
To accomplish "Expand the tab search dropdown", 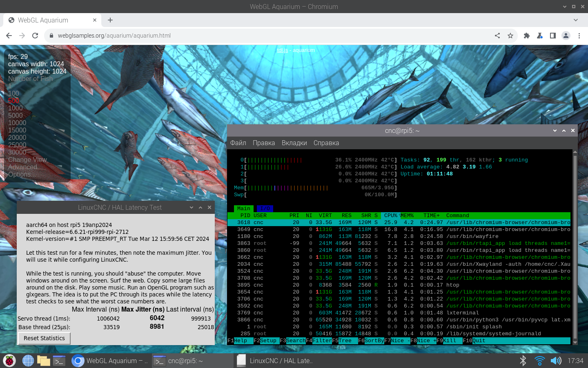I will tap(576, 20).
